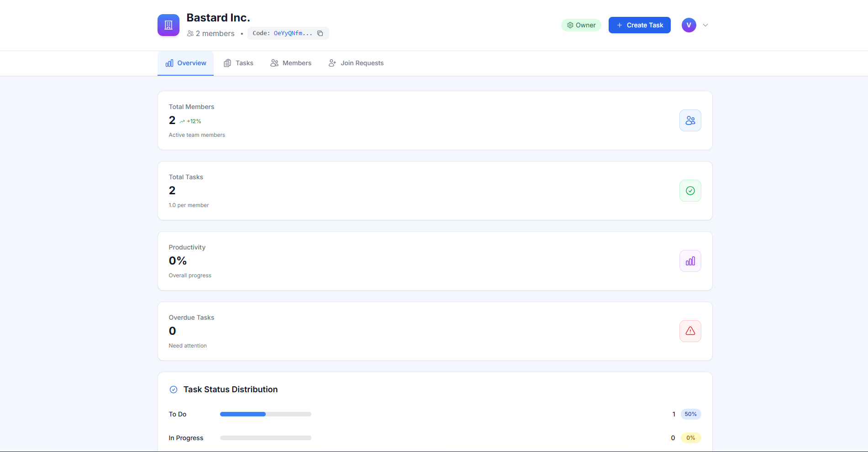Click the members count icon in the header
Viewport: 868px width, 452px height.
[x=190, y=33]
